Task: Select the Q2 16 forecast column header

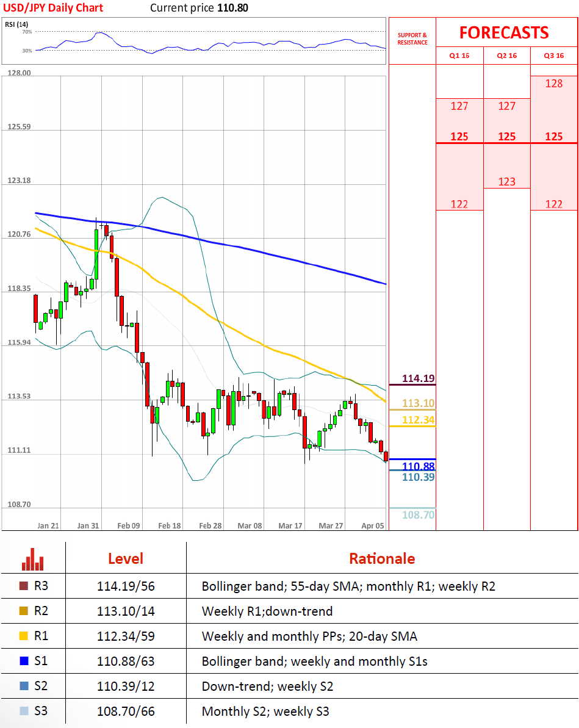Action: pos(506,56)
